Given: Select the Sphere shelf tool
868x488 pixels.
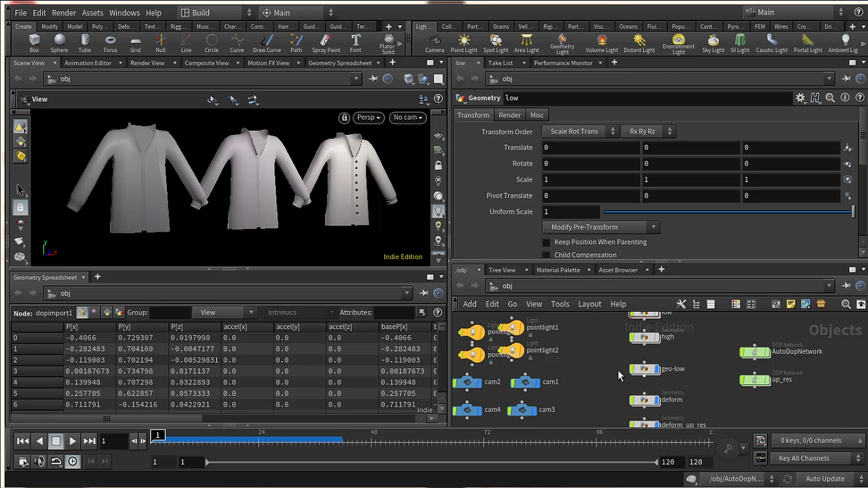Looking at the screenshot, I should pyautogui.click(x=59, y=43).
